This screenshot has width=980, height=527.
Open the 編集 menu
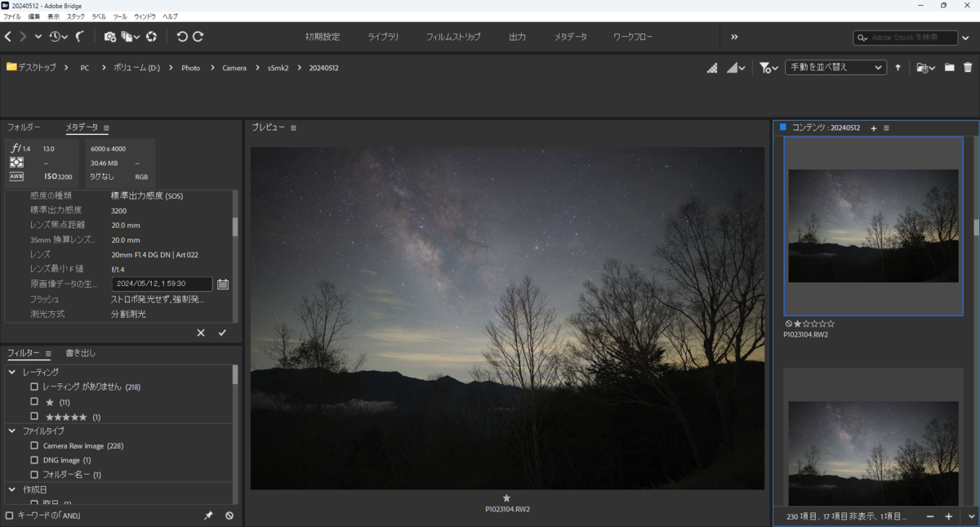[x=33, y=16]
